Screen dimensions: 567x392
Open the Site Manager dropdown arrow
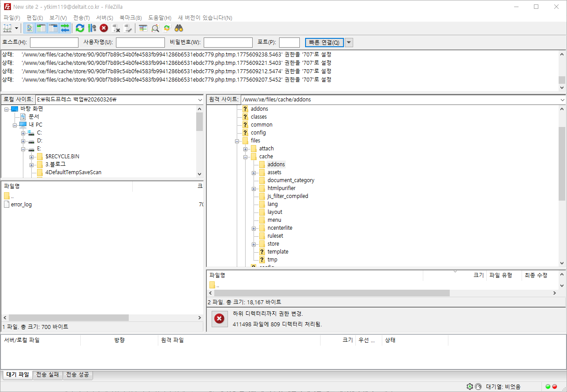coord(17,28)
